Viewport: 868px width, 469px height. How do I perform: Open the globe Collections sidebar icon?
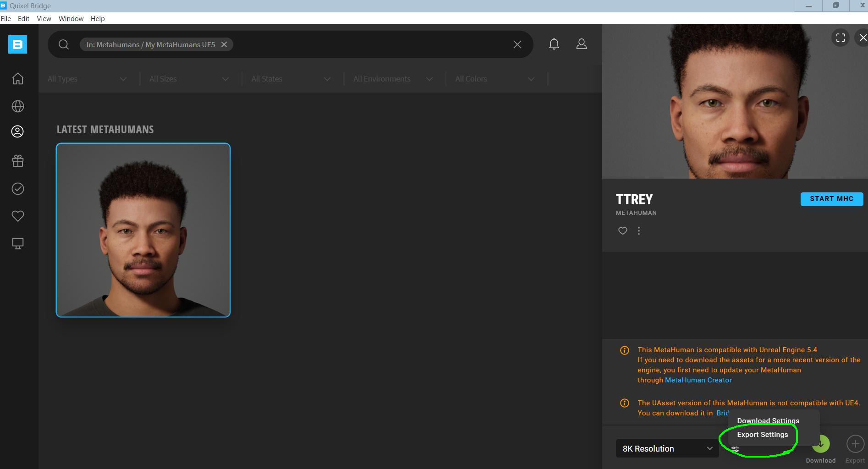click(x=17, y=106)
